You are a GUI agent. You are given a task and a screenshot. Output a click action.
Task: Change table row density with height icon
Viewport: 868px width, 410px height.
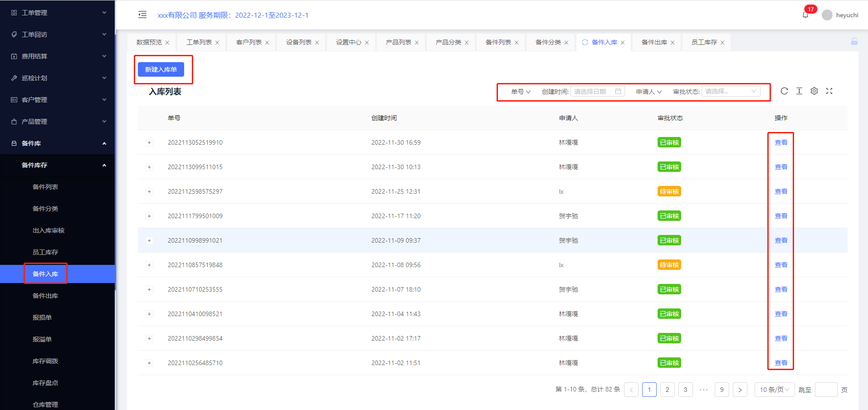(799, 91)
